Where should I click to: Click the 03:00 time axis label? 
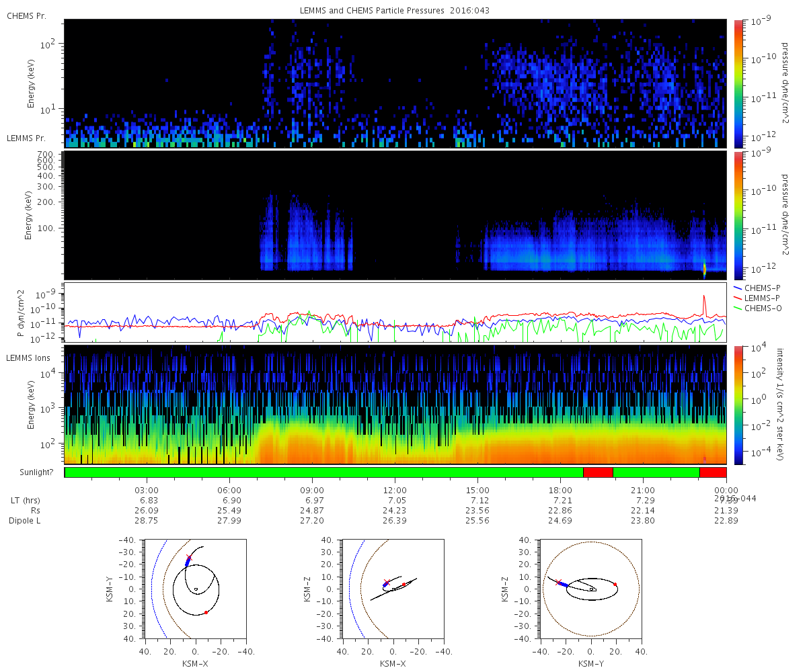tap(147, 490)
